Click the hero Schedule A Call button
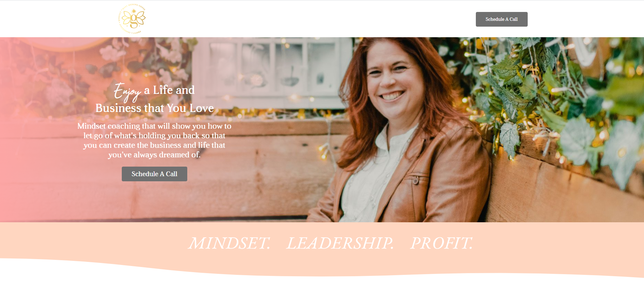Image resolution: width=644 pixels, height=281 pixels. (x=155, y=174)
